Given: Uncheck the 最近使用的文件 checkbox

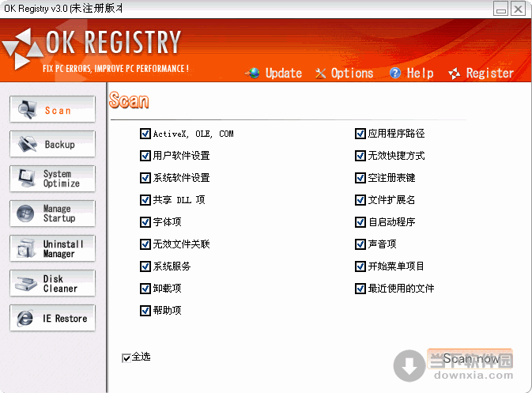Looking at the screenshot, I should tap(360, 289).
